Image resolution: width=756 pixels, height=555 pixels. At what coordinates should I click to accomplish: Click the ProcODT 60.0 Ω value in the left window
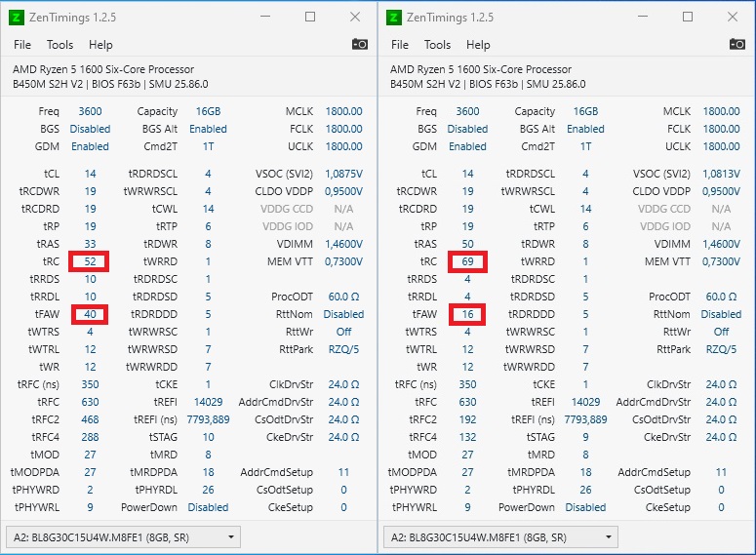[x=343, y=297]
